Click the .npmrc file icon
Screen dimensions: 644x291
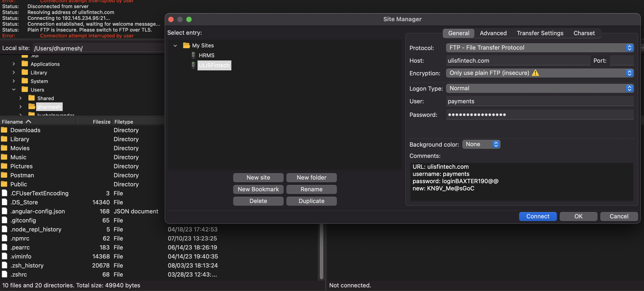5,238
